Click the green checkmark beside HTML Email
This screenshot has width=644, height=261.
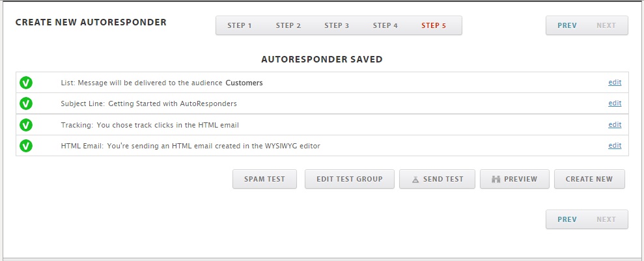click(x=26, y=146)
